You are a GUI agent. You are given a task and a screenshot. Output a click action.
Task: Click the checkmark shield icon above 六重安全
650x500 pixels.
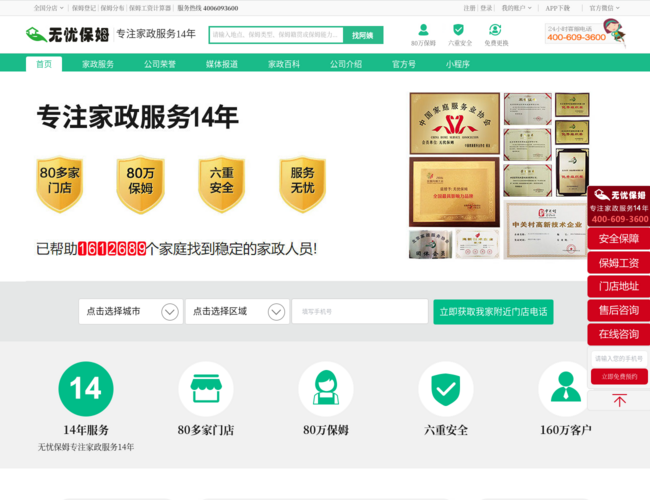tap(446, 388)
